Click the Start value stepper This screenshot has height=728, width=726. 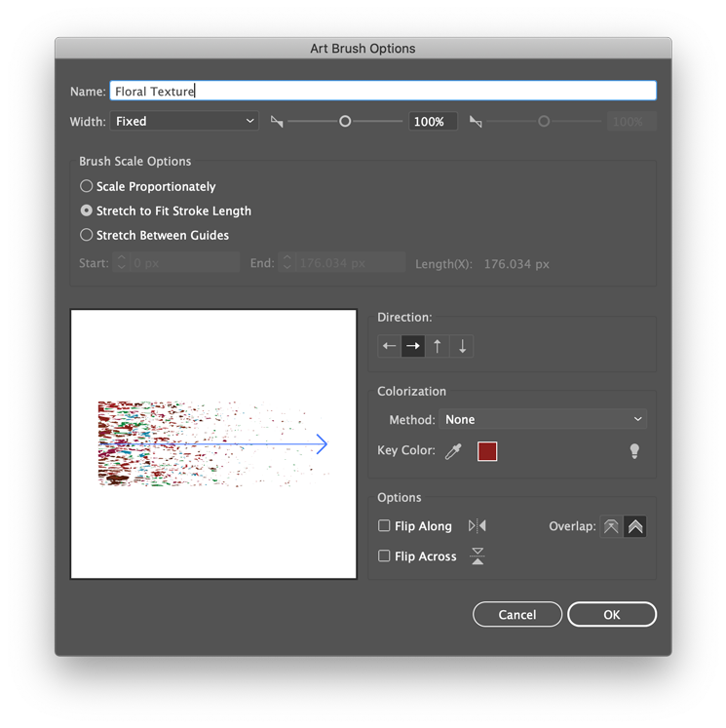tap(121, 262)
